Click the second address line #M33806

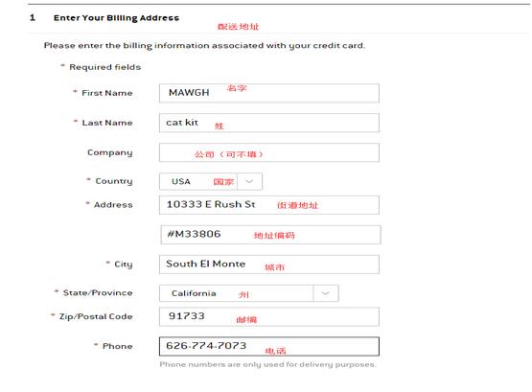[270, 235]
